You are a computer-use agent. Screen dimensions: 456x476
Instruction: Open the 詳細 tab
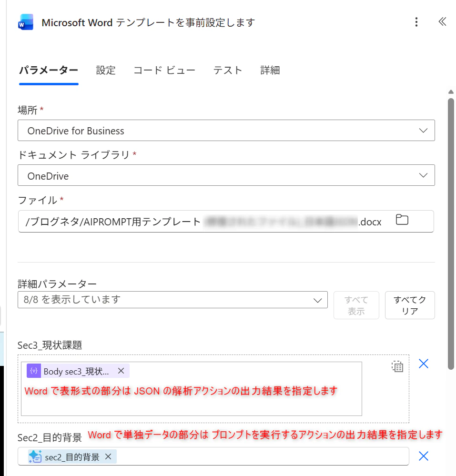pos(270,71)
